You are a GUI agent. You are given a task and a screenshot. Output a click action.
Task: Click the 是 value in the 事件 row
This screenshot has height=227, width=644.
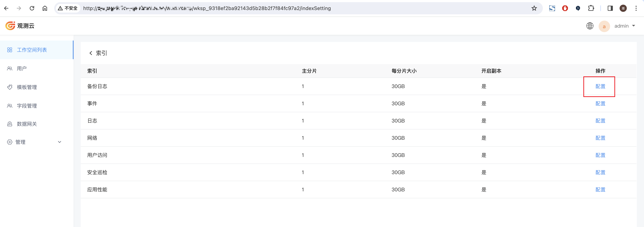[x=484, y=103]
